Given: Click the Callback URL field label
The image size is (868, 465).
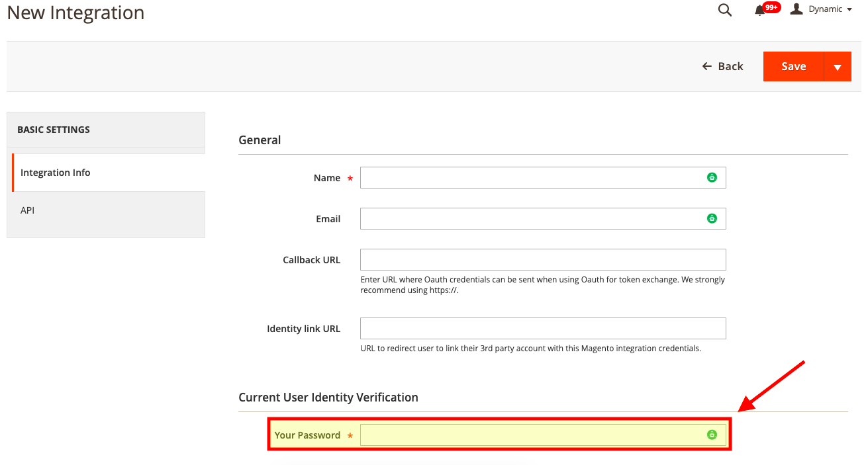Looking at the screenshot, I should pos(312,260).
